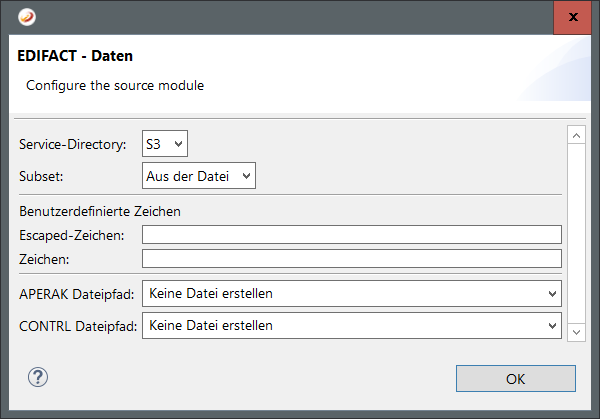Viewport: 600px width, 419px height.
Task: Open the CONTRL Dateipfad combo box
Action: [x=352, y=325]
